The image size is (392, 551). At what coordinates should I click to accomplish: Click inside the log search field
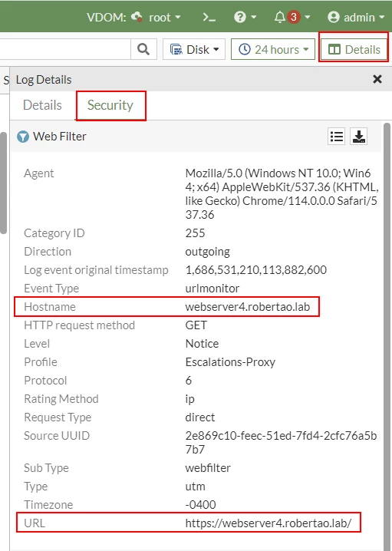(x=65, y=49)
